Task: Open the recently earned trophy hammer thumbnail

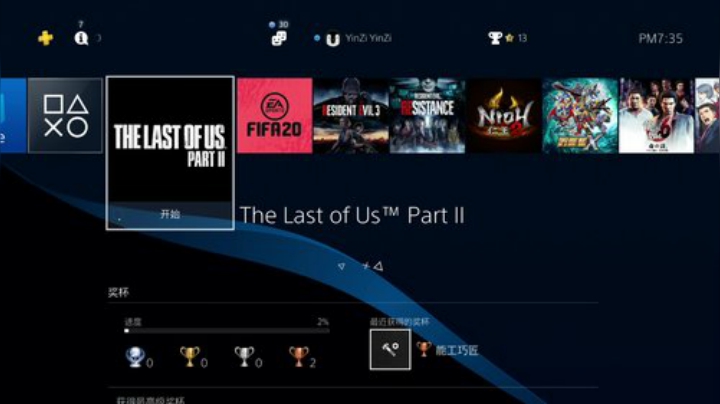Action: point(390,349)
